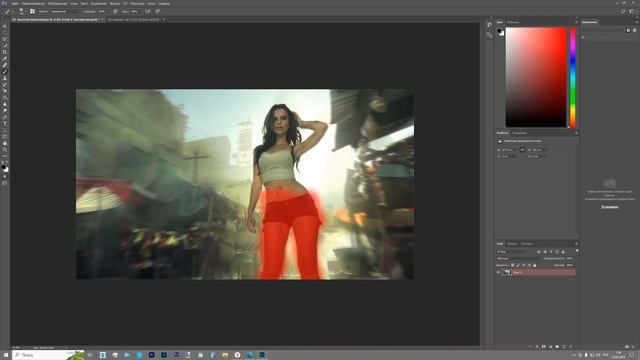Change screen mode from the toolbar

click(5, 183)
